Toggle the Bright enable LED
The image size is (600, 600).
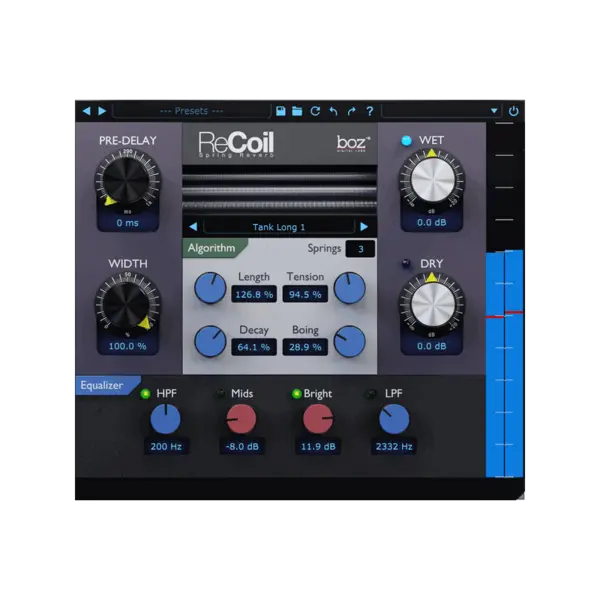[296, 393]
